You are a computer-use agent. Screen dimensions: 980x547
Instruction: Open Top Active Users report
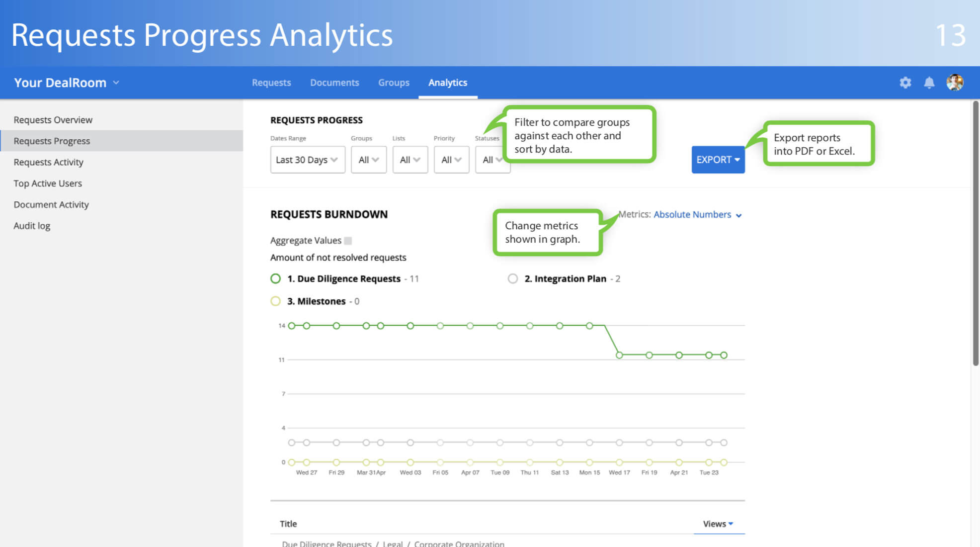point(121,183)
